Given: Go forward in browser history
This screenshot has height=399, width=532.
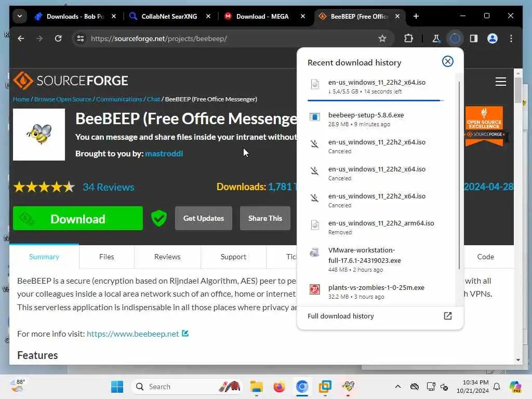Looking at the screenshot, I should 39,38.
